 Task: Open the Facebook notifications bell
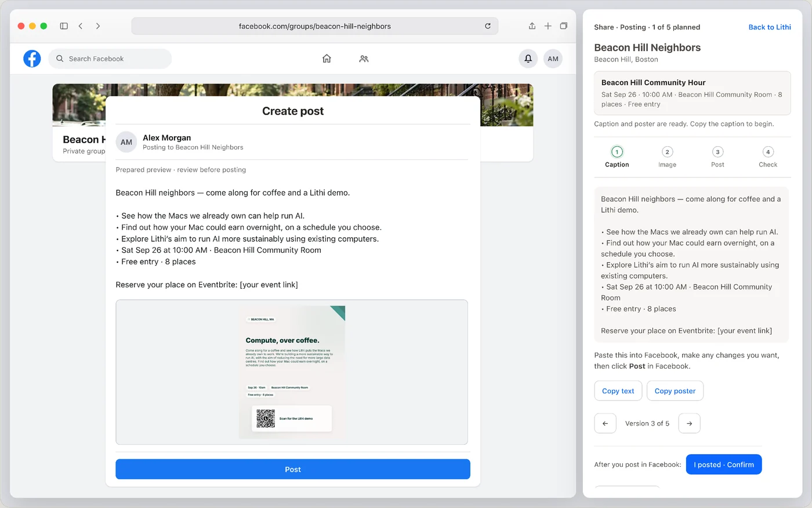[528, 59]
